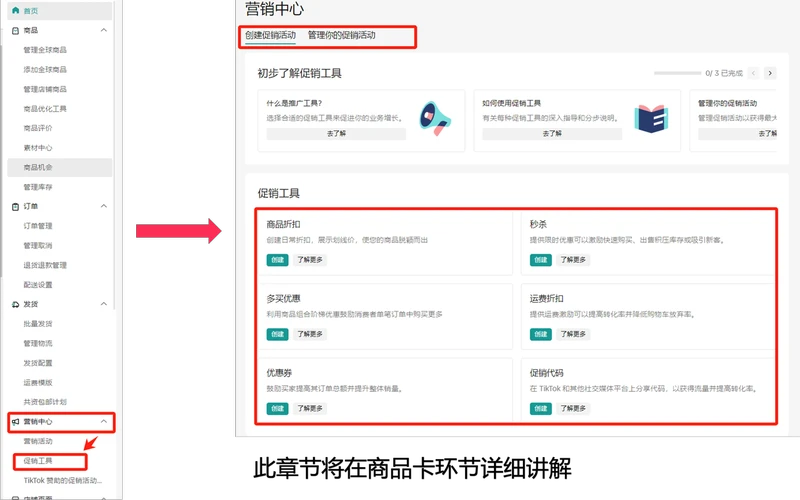The height and width of the screenshot is (500, 800).
Task: Click 创建 button under 优惠券
Action: (277, 408)
